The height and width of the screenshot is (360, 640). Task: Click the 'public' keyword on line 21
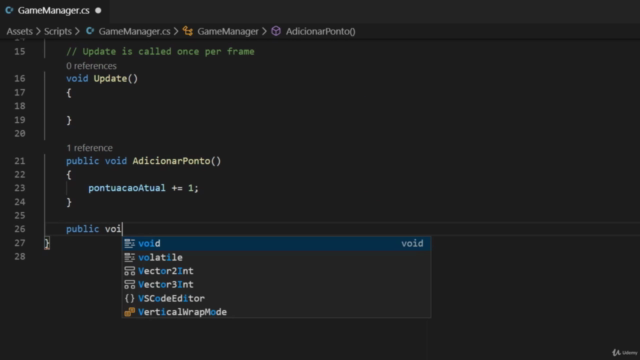point(82,161)
